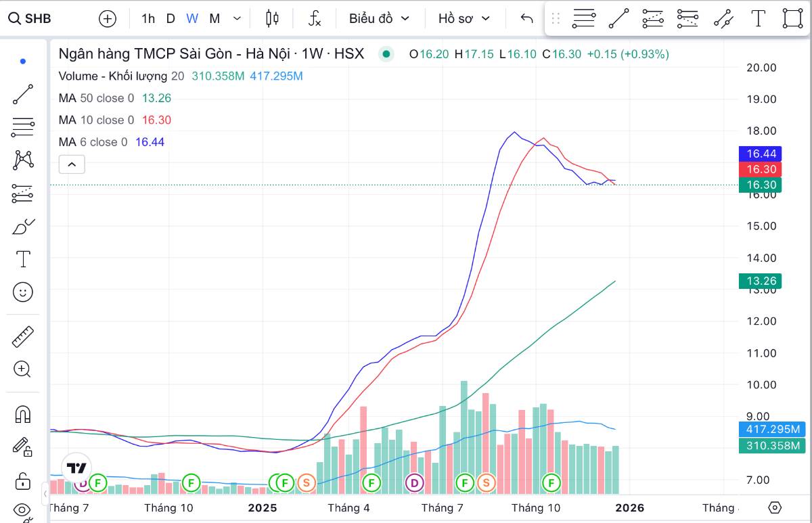Screen dimensions: 812x523
Task: Click the add symbol plus button
Action: coord(108,19)
